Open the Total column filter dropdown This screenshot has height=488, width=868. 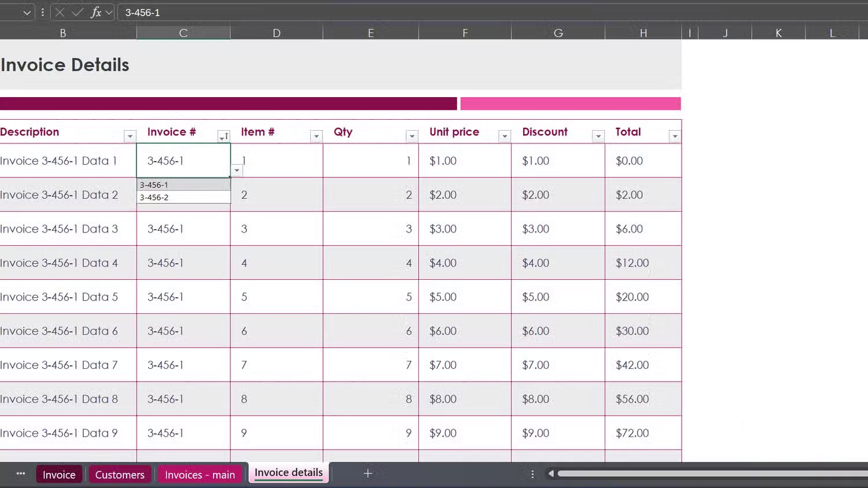point(675,136)
